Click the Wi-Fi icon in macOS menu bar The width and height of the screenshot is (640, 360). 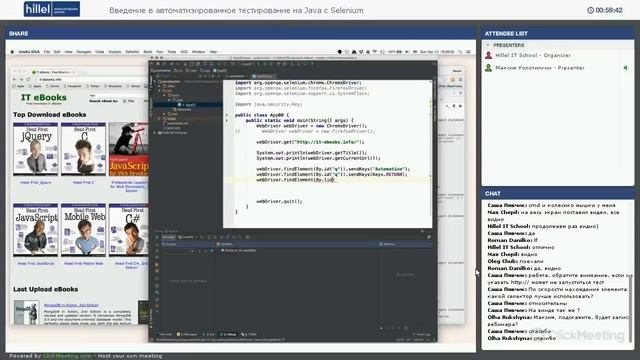375,52
